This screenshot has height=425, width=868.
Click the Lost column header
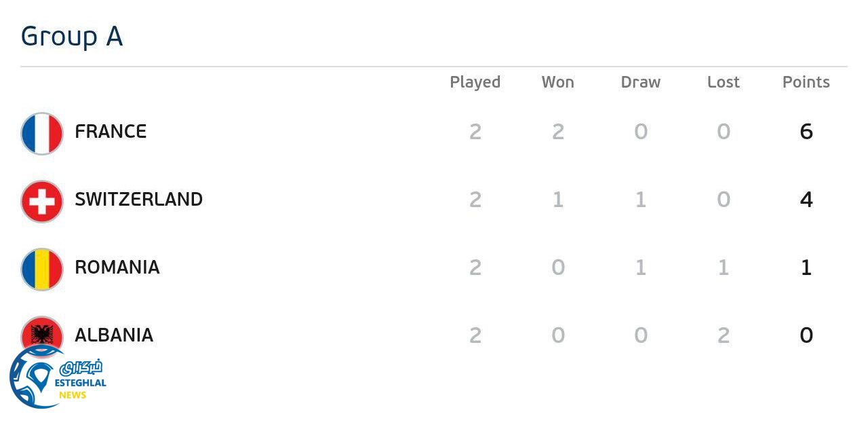(723, 82)
